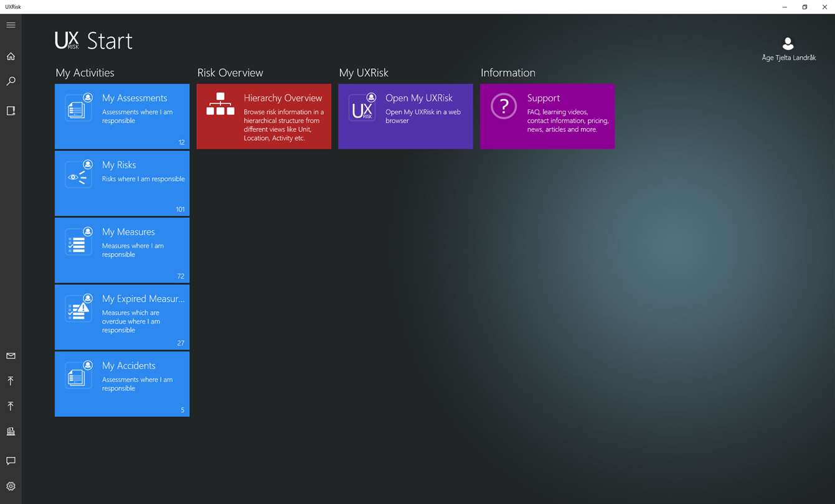Open the My Accidents tile title
This screenshot has height=504, width=835.
129,366
